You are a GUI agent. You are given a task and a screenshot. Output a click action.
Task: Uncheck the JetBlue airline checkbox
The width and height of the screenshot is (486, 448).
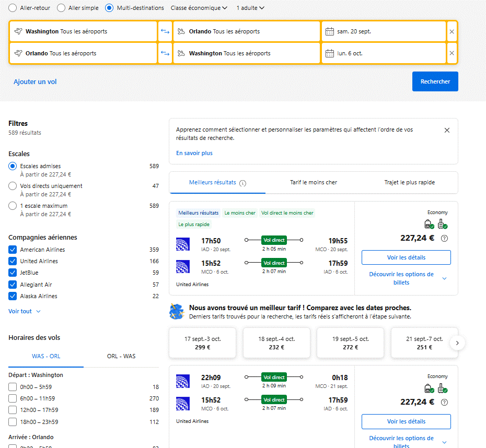(x=13, y=273)
